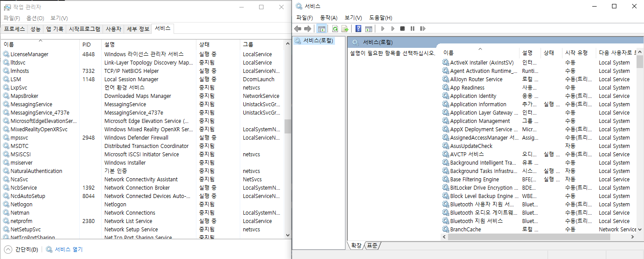The image size is (644, 259).
Task: Select the NcbService row in Task Manager
Action: point(142,187)
